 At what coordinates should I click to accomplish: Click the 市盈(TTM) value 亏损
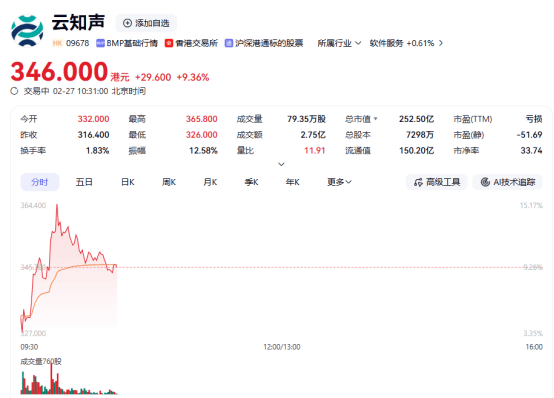534,119
